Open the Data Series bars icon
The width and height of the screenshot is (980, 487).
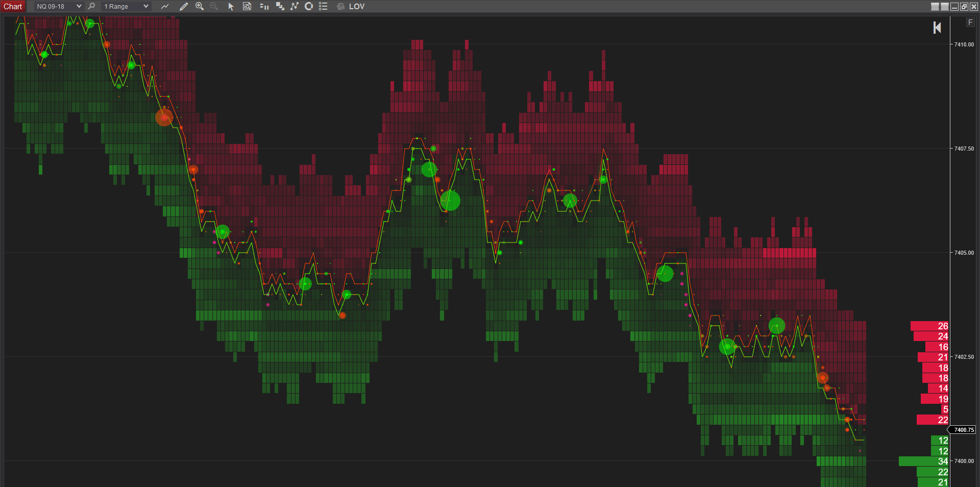[x=264, y=6]
